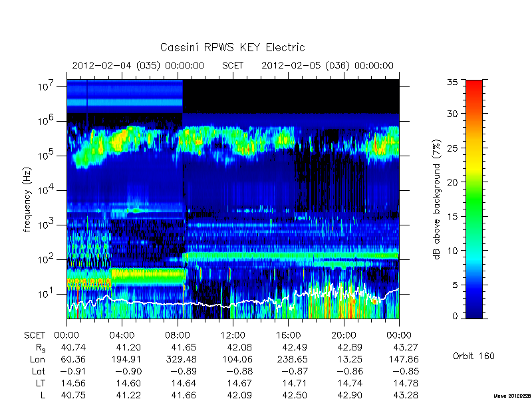Click the 20:00 time axis label
Image resolution: width=532 pixels, height=399 pixels.
(x=343, y=336)
